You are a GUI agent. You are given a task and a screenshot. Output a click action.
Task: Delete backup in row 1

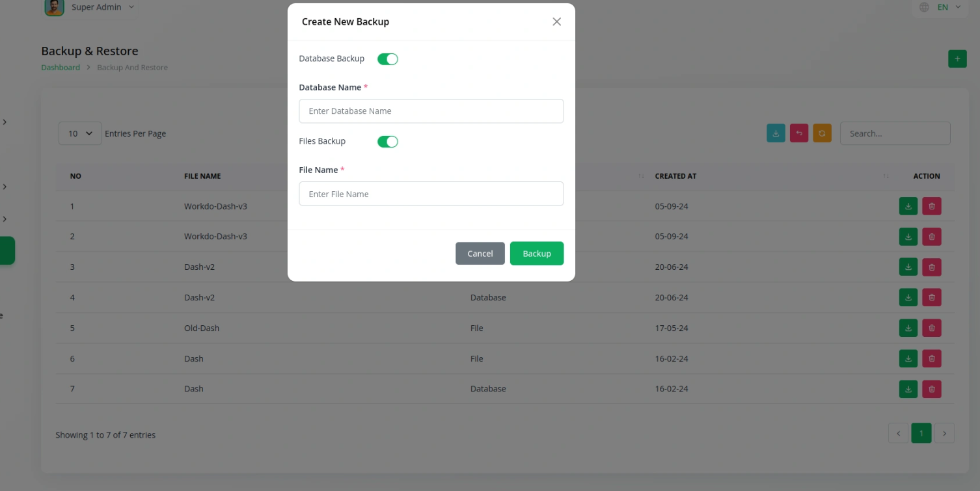932,206
